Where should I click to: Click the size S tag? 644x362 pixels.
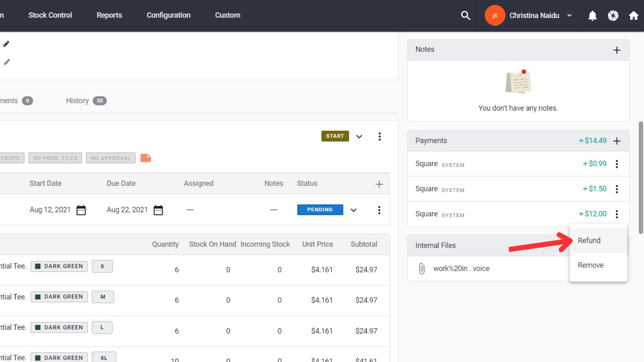102,266
